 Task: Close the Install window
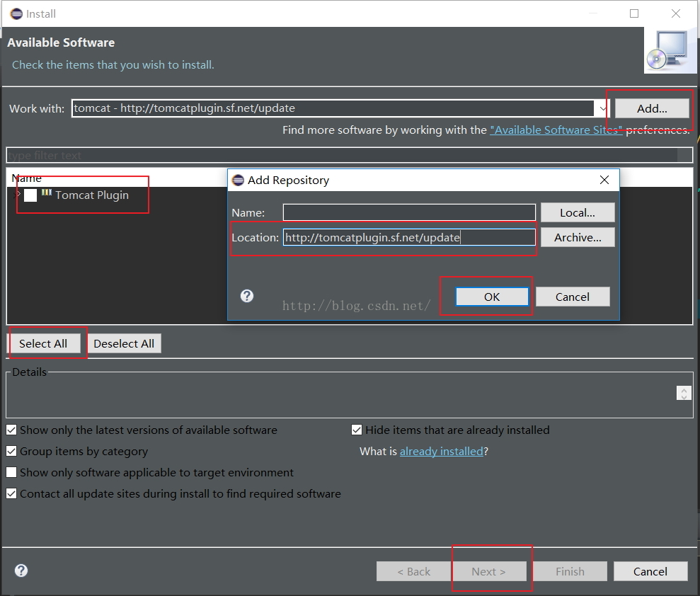click(x=675, y=14)
